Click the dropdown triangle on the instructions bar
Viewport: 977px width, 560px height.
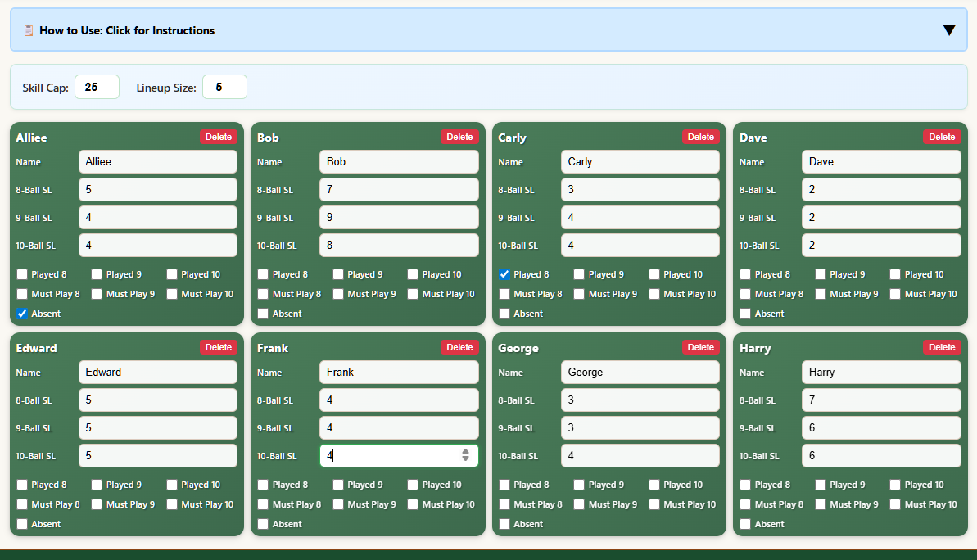[x=949, y=29]
